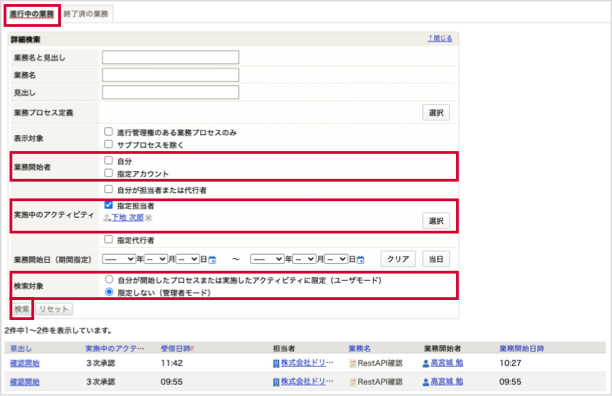Click 3次承認 in the 11:42 row
The width and height of the screenshot is (612, 396).
[x=101, y=363]
